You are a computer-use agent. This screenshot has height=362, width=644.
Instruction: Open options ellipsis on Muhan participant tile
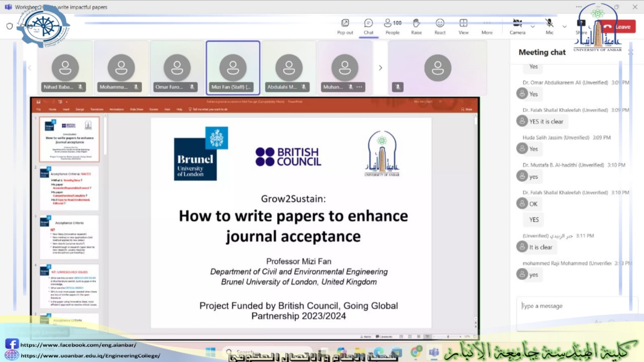pyautogui.click(x=359, y=87)
